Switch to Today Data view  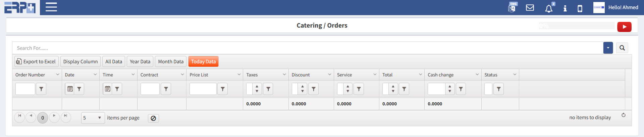pyautogui.click(x=203, y=62)
